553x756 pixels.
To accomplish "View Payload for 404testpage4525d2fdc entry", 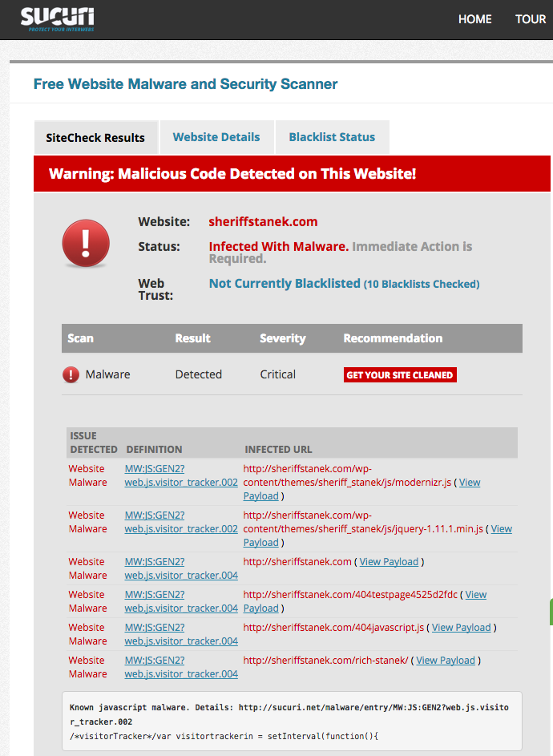I will tap(475, 595).
